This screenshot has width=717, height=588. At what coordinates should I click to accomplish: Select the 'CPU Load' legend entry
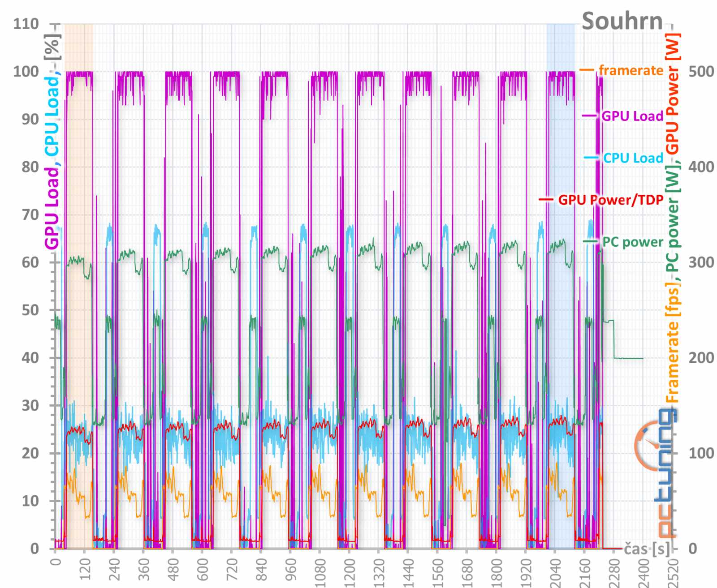click(x=633, y=158)
